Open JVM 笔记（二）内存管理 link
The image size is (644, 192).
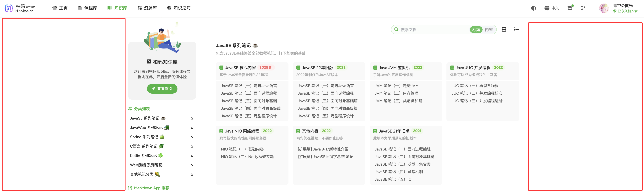396,93
